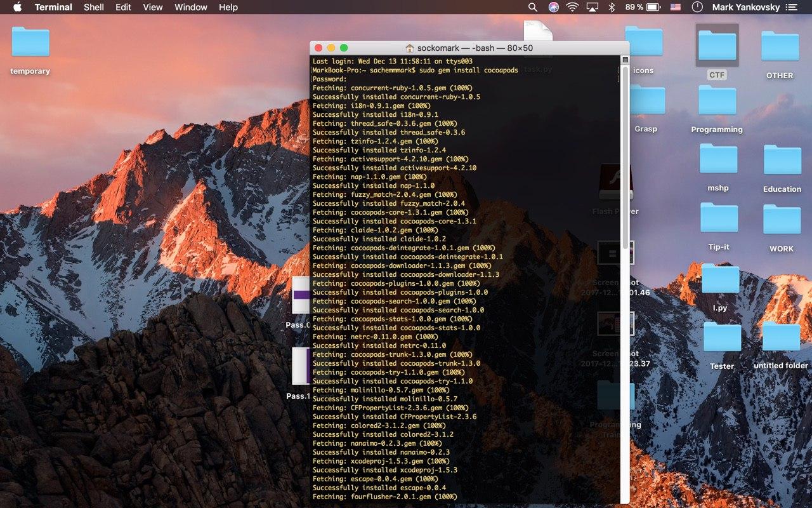
Task: Select the task.py file icon behind Terminal
Action: pyautogui.click(x=538, y=30)
